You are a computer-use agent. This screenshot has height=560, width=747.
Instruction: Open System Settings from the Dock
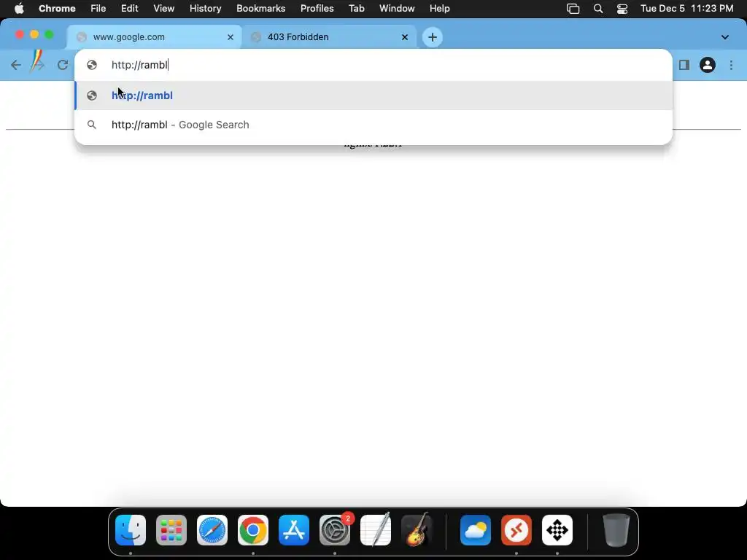tap(335, 530)
